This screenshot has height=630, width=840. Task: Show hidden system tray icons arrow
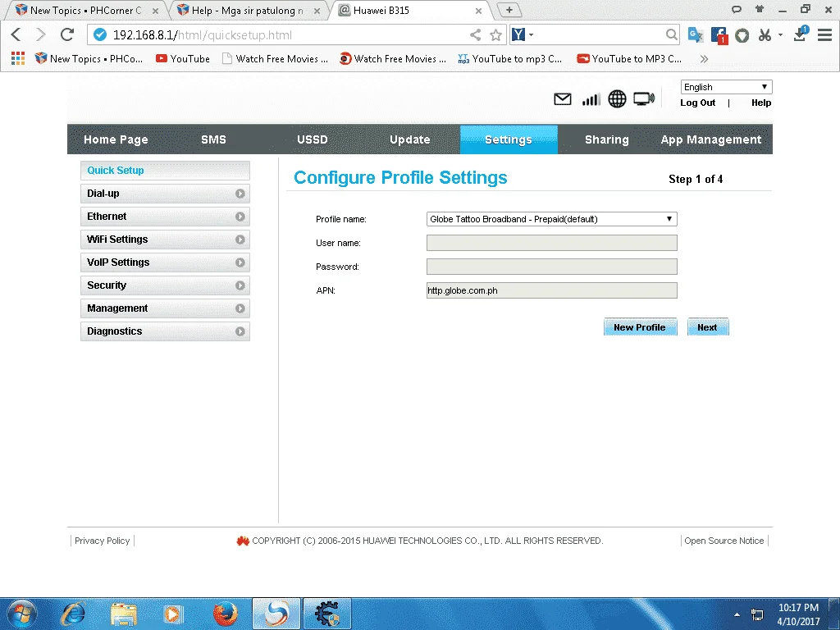(737, 614)
